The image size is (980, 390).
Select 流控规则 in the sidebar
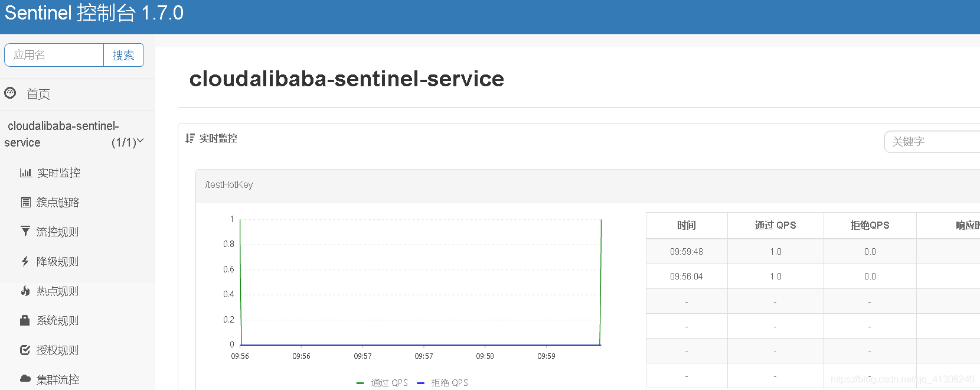tap(57, 232)
